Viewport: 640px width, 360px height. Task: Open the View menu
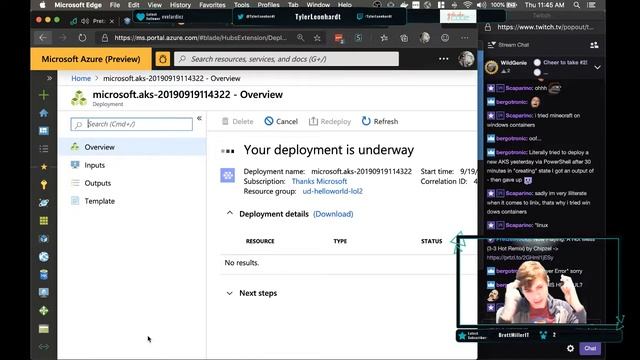[154, 5]
